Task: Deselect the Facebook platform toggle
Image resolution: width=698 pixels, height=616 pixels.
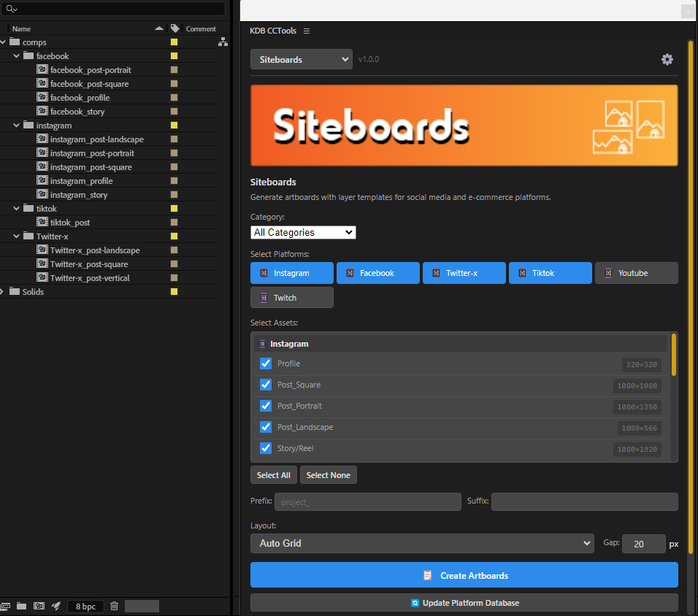Action: point(378,273)
